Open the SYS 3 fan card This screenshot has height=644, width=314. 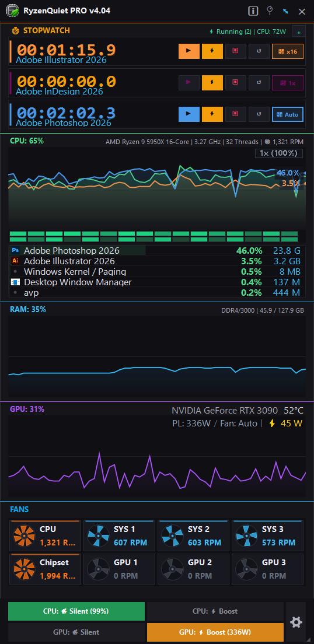tap(268, 535)
